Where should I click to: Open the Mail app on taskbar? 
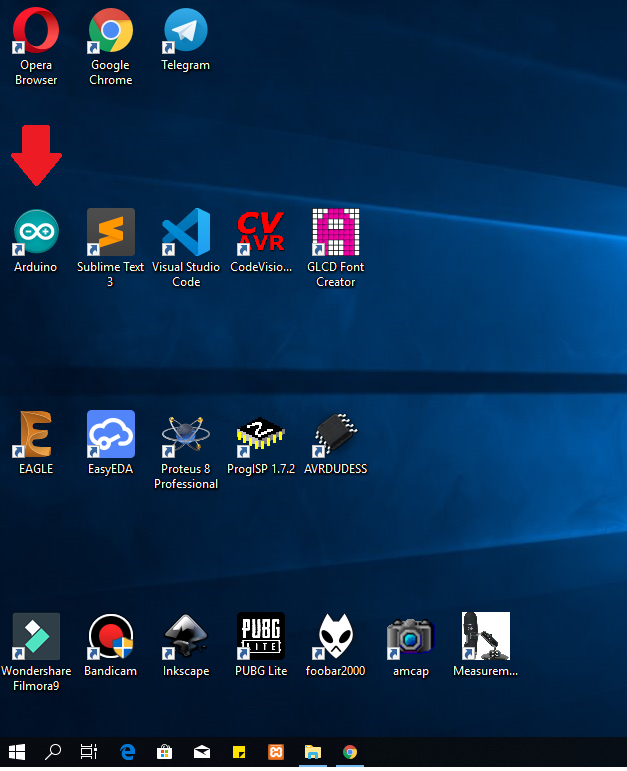[202, 752]
